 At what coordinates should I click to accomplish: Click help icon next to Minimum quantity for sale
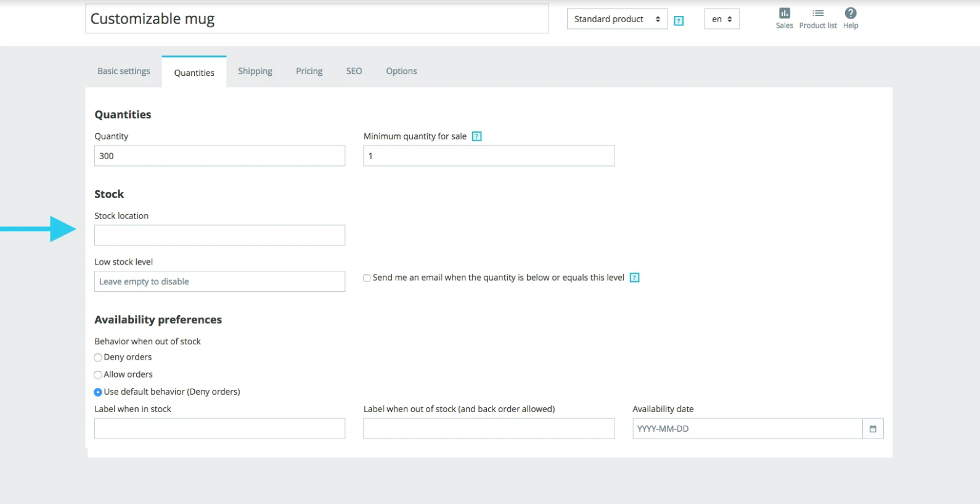[476, 136]
